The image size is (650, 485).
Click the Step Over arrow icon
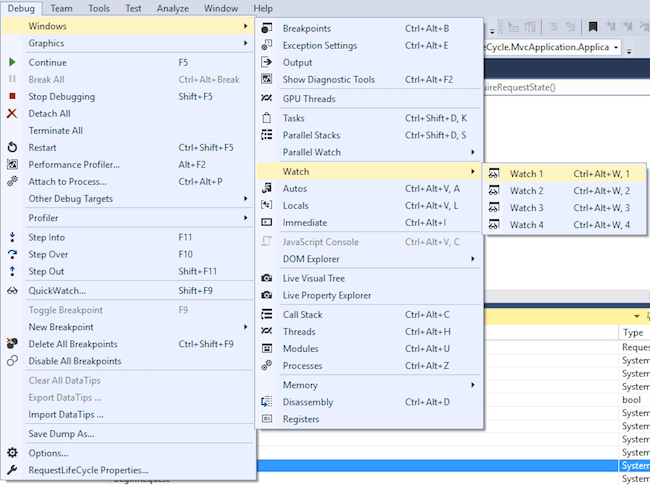coord(12,254)
